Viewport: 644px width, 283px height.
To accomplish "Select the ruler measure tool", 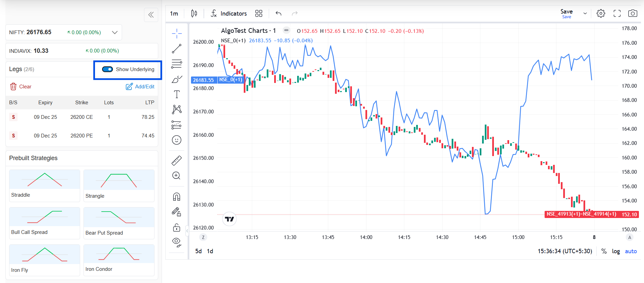I will coord(177,160).
